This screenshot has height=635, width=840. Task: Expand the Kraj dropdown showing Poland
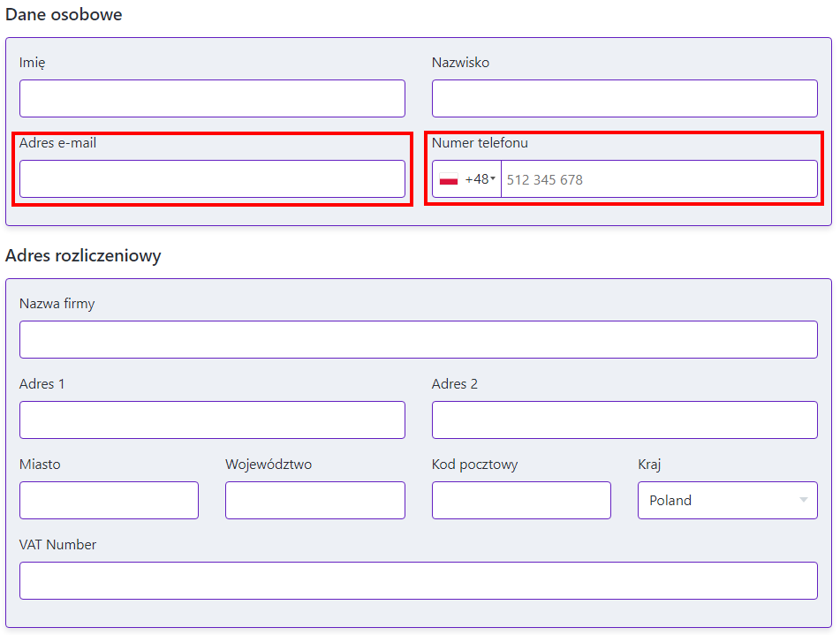tap(726, 500)
